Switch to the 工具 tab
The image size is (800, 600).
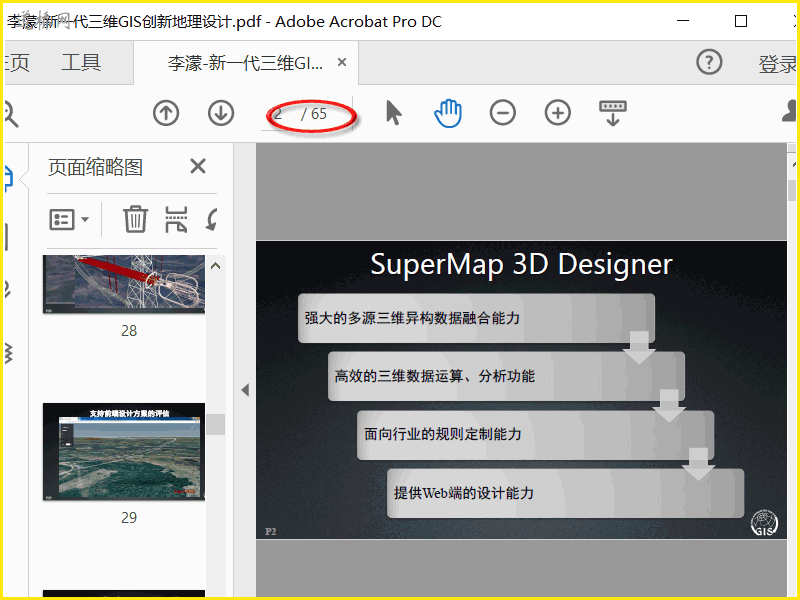click(81, 62)
